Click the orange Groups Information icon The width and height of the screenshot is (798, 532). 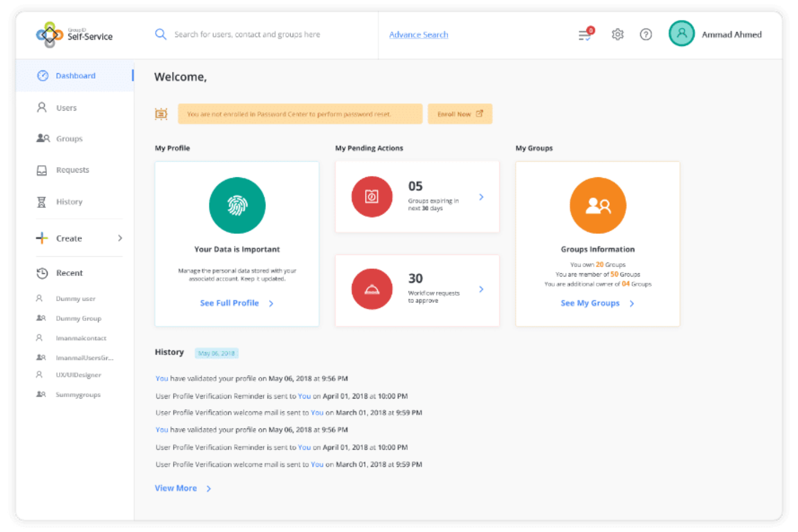[597, 205]
